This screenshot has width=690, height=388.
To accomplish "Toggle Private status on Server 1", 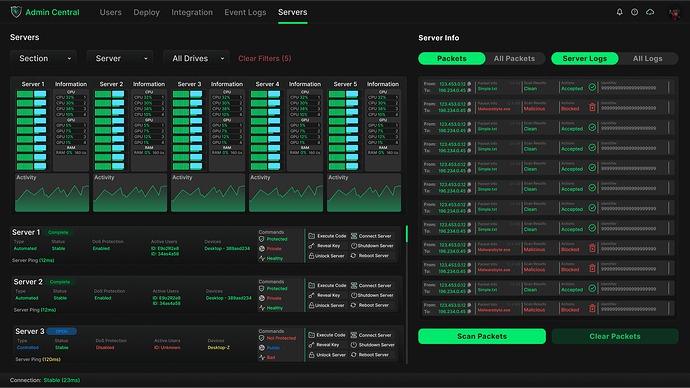I will coord(270,249).
